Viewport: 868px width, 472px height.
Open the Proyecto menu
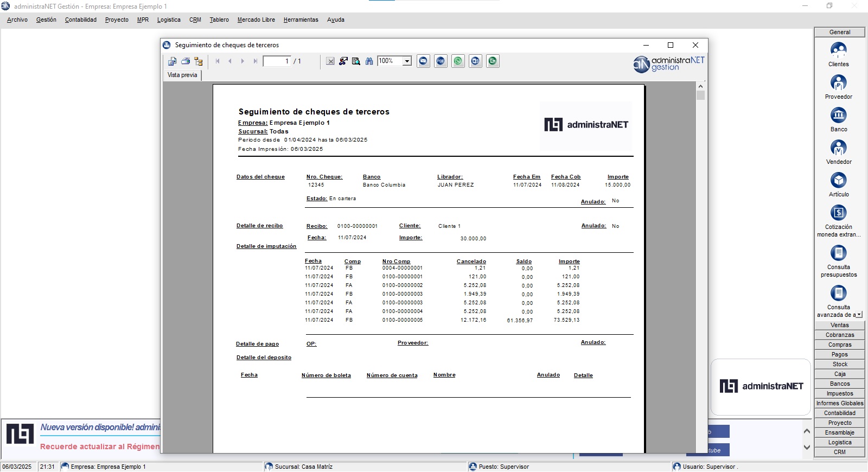tap(117, 20)
